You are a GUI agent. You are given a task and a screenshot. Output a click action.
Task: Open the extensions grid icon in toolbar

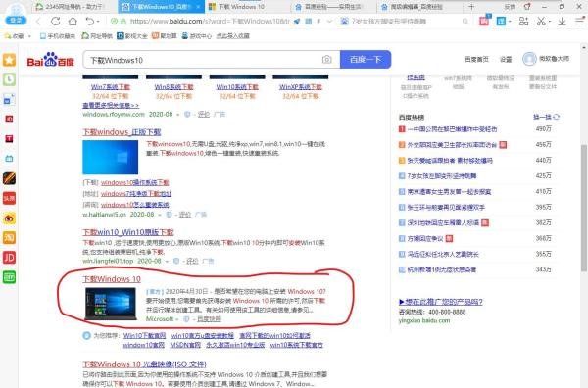(523, 22)
